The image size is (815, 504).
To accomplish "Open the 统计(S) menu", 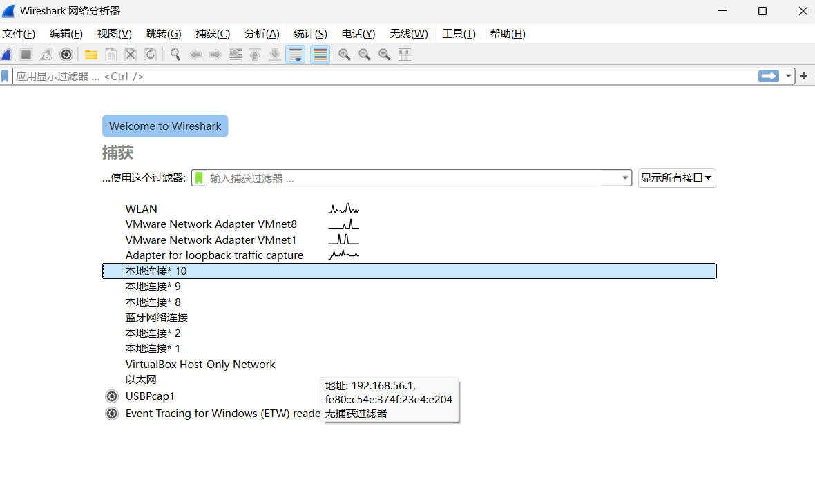I will tap(310, 34).
